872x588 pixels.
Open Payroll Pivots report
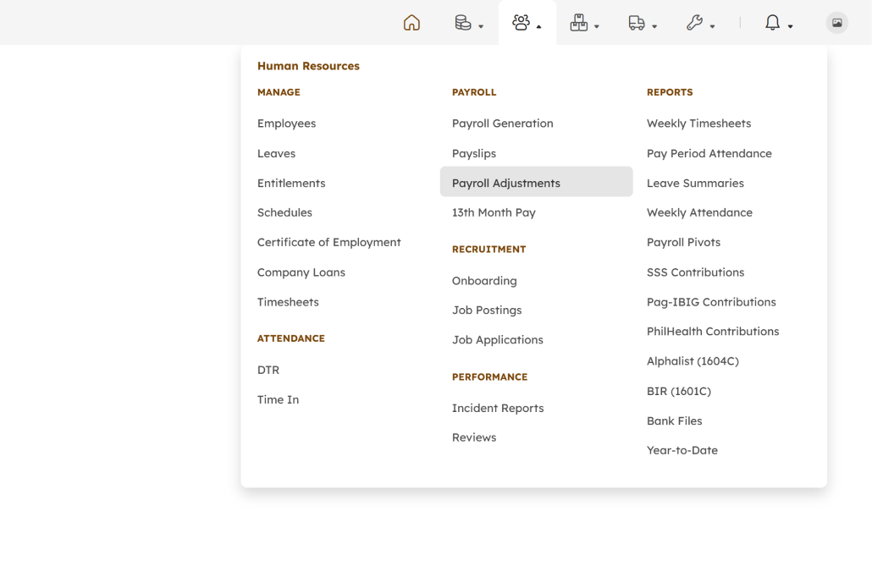(x=683, y=242)
